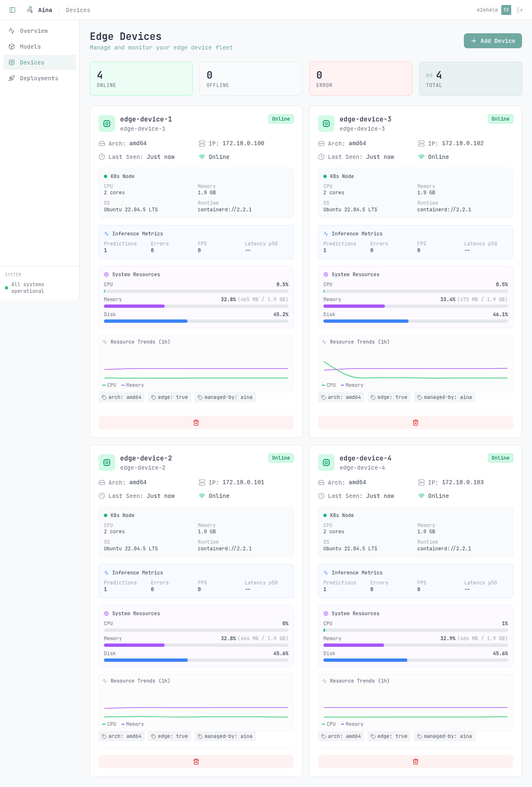Click the System Resources icon on edge-device-3
532x787 pixels.
326,275
